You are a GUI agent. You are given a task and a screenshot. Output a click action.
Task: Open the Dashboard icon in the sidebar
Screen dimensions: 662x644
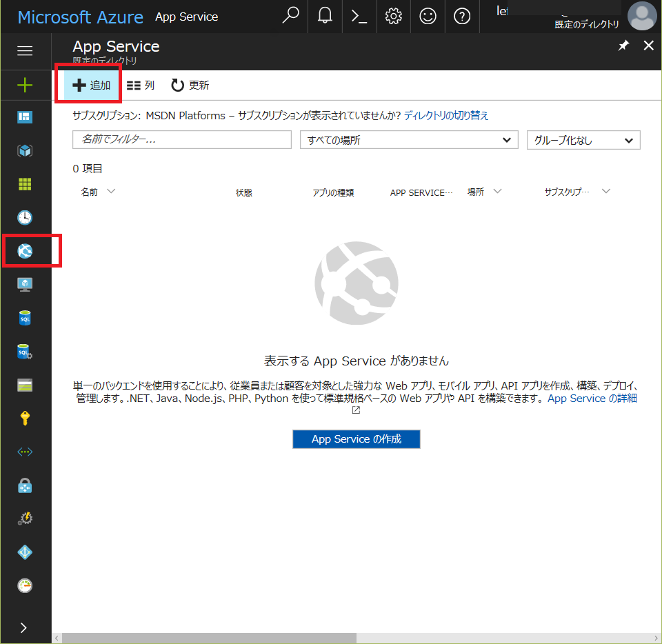[25, 117]
